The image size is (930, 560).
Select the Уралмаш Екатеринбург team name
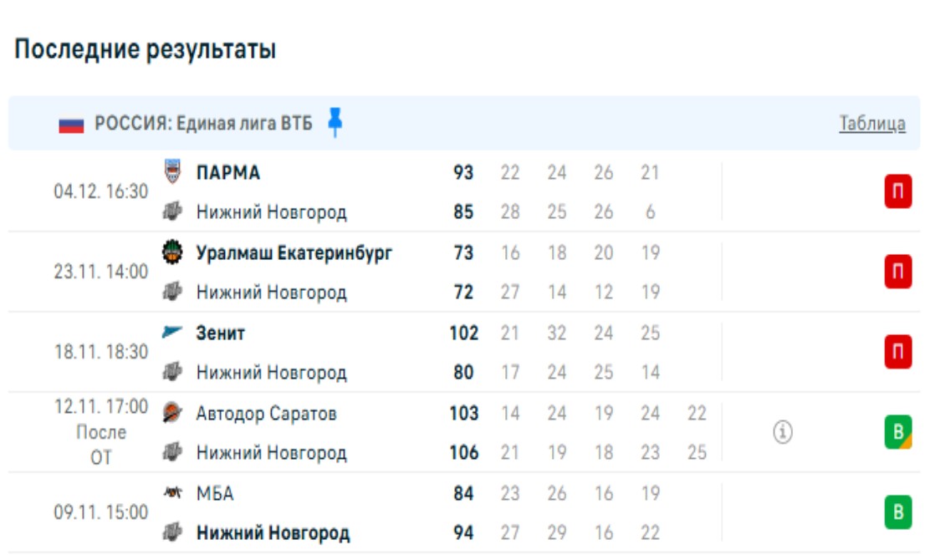pyautogui.click(x=294, y=252)
